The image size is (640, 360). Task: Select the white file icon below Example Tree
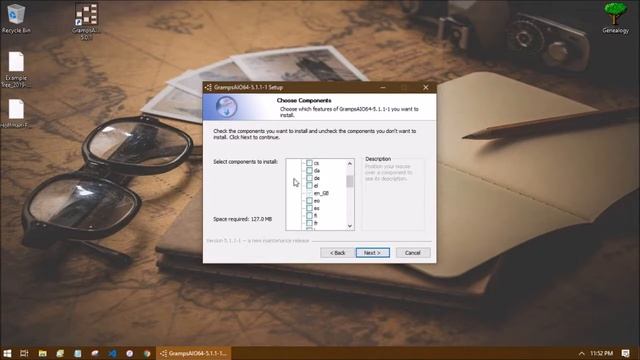tap(16, 113)
